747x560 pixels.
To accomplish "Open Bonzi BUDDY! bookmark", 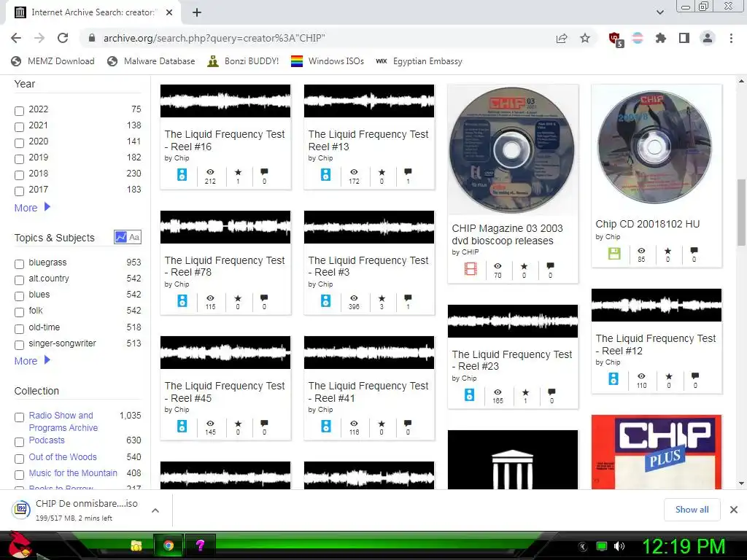I will (x=243, y=61).
